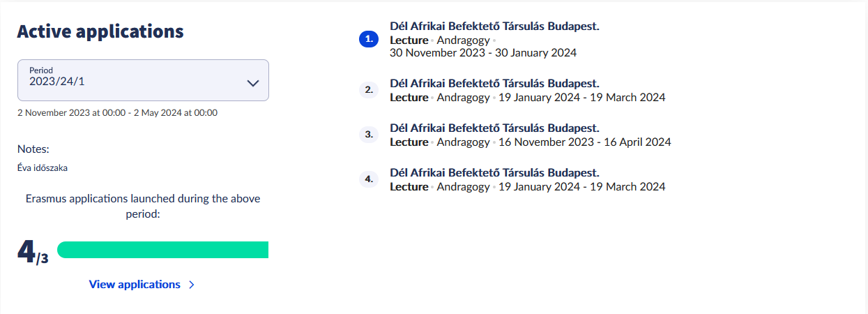Open fourth Dél Afrikai Befektető application title
868x314 pixels.
[x=494, y=173]
